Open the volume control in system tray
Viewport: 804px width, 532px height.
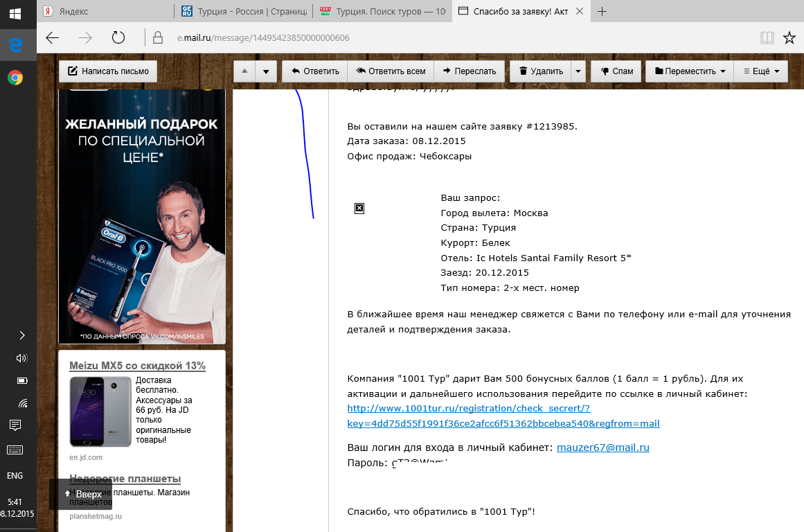21,358
